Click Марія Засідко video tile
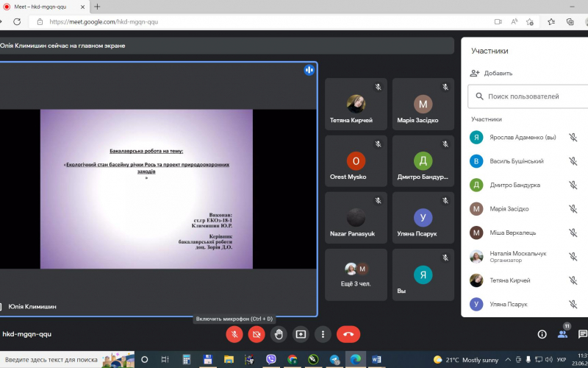This screenshot has height=368, width=588. click(x=423, y=104)
